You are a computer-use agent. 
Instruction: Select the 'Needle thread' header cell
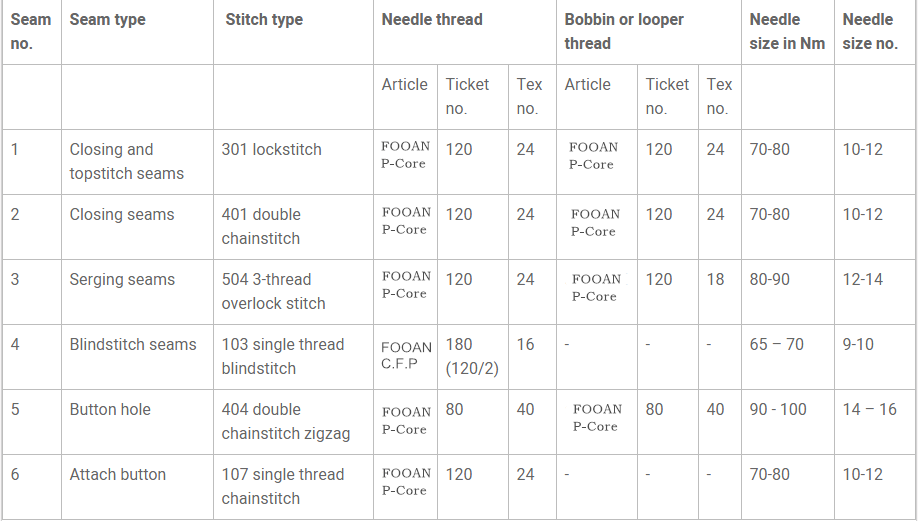pos(465,32)
